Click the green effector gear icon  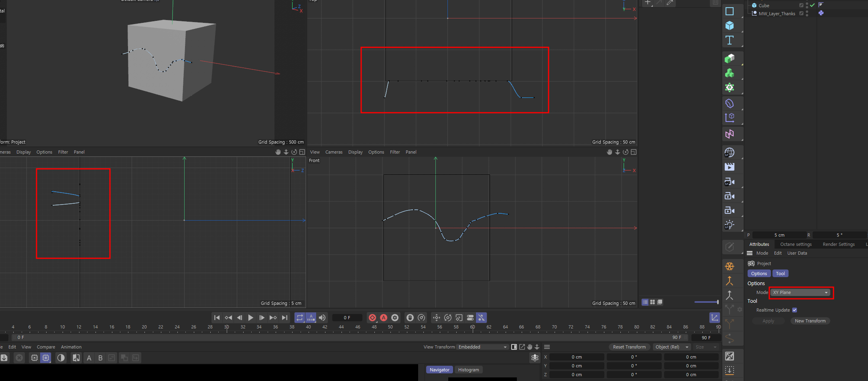click(x=730, y=87)
